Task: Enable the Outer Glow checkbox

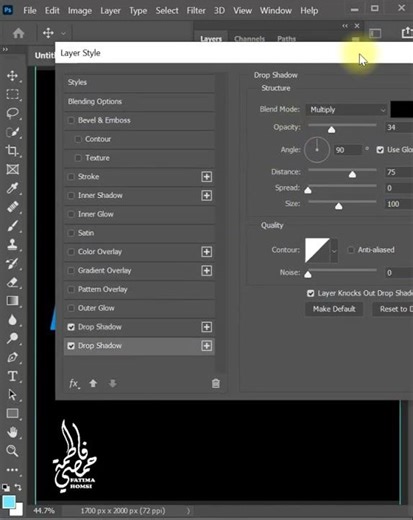Action: point(71,308)
